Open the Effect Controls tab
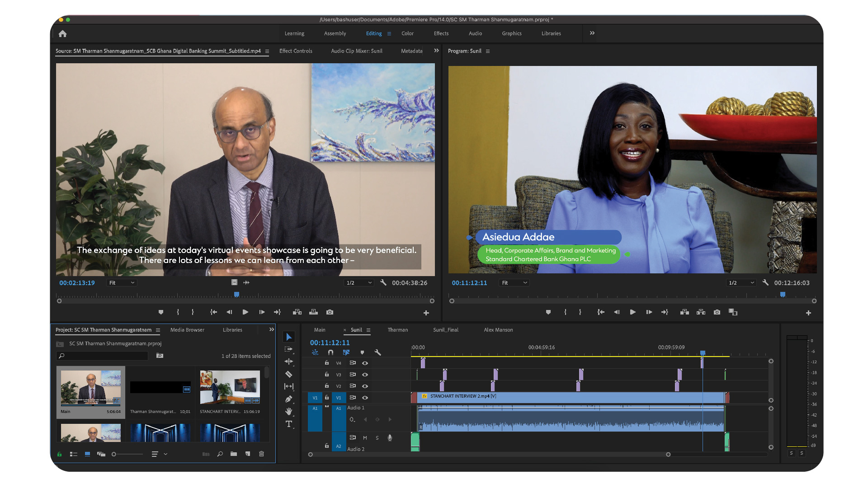Image resolution: width=868 pixels, height=488 pixels. (296, 51)
